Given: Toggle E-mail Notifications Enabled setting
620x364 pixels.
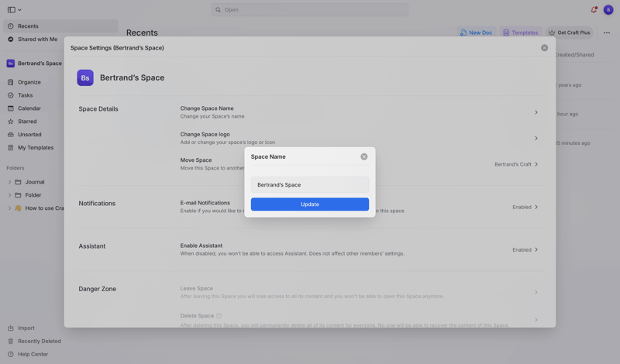Looking at the screenshot, I should pos(525,208).
